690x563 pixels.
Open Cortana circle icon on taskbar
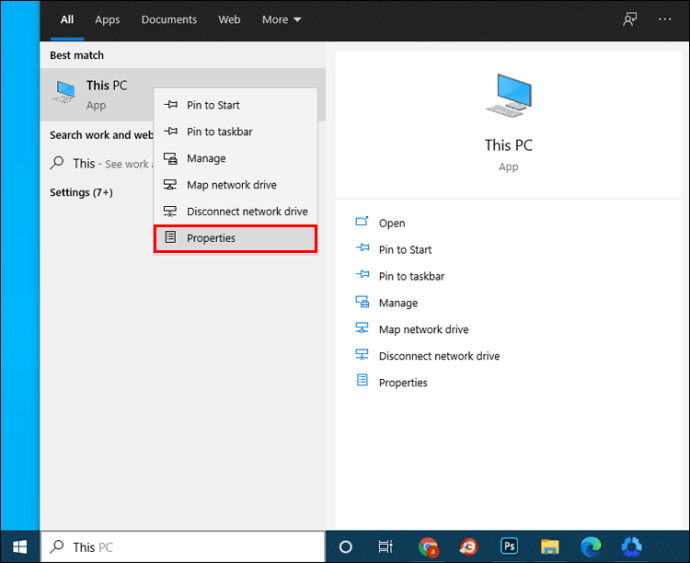pos(346,547)
